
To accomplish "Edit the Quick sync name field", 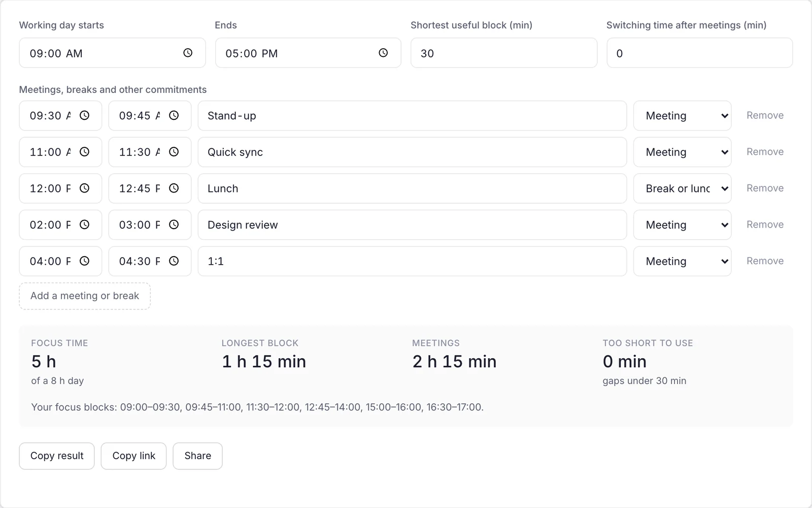I will point(412,152).
